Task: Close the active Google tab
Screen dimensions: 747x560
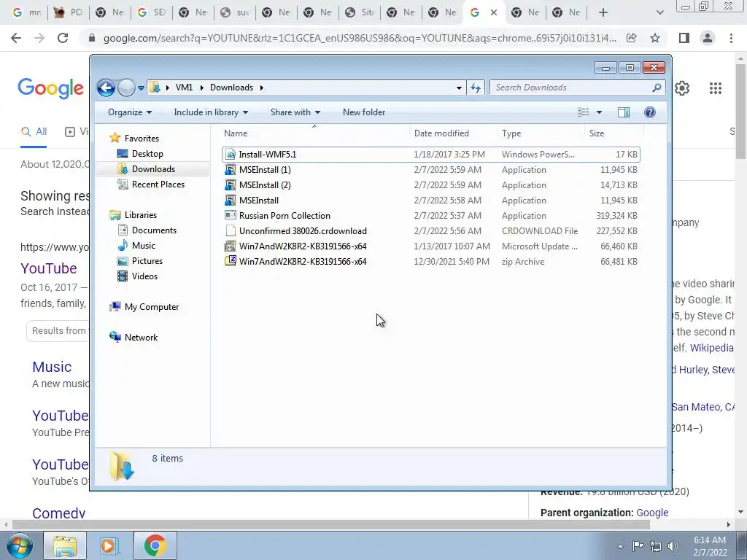Action: [x=494, y=12]
